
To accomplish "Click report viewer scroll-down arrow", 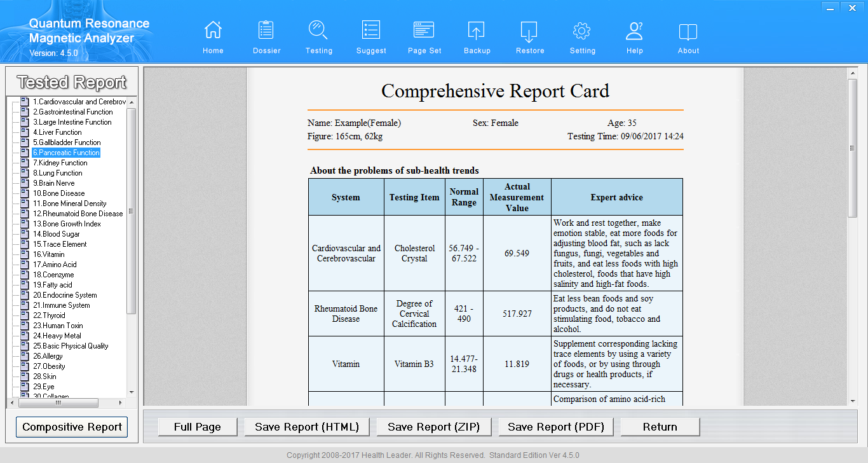I will click(x=853, y=401).
